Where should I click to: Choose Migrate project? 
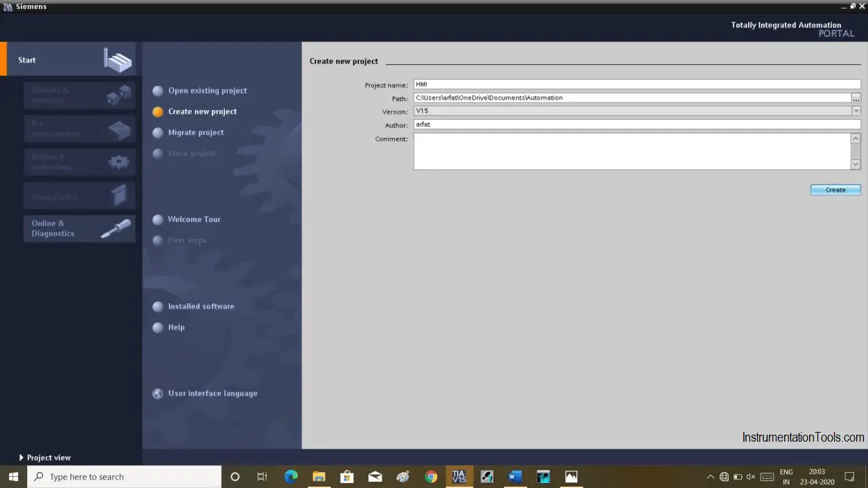[x=196, y=132]
